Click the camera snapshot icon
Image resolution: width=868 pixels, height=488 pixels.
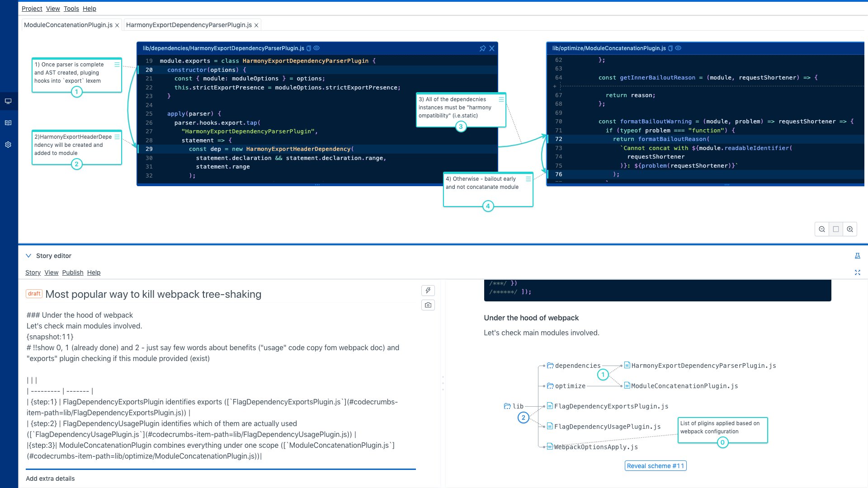[x=428, y=305]
